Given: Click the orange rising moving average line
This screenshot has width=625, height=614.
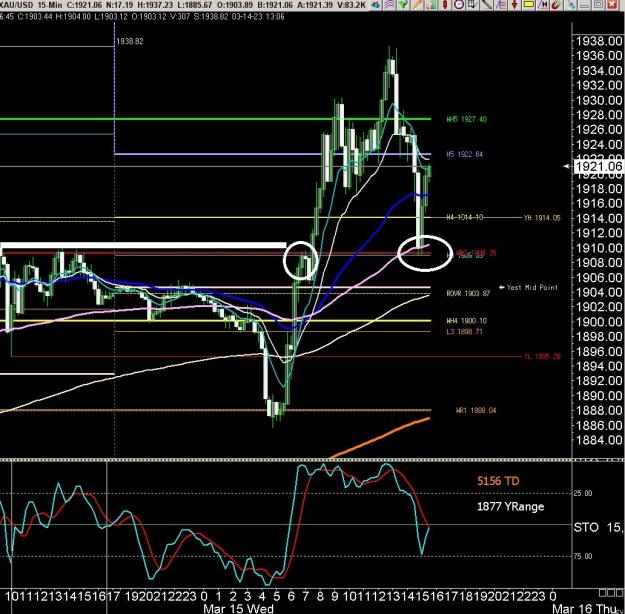Looking at the screenshot, I should pos(379,439).
